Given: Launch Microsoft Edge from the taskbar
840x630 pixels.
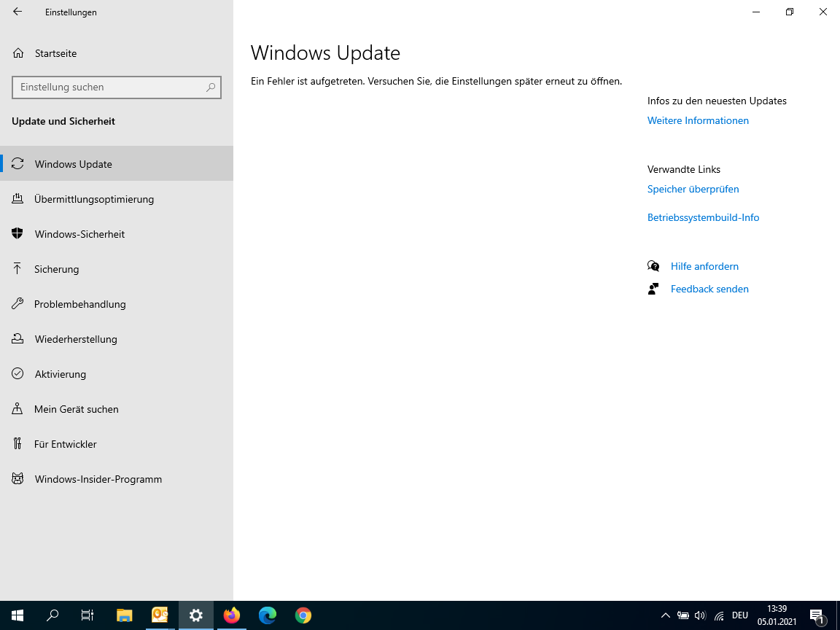Looking at the screenshot, I should pyautogui.click(x=268, y=615).
